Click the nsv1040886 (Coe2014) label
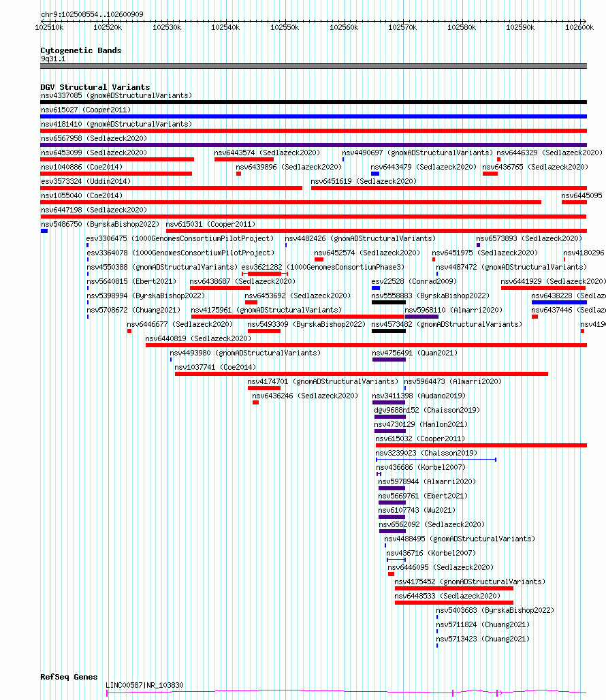This screenshot has height=700, width=606. tap(82, 167)
